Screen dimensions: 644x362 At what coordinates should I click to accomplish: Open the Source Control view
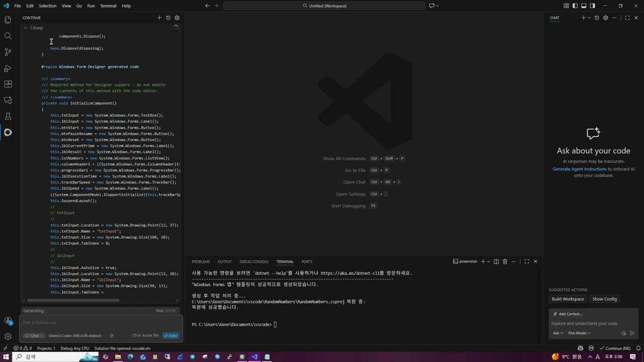[x=8, y=52]
